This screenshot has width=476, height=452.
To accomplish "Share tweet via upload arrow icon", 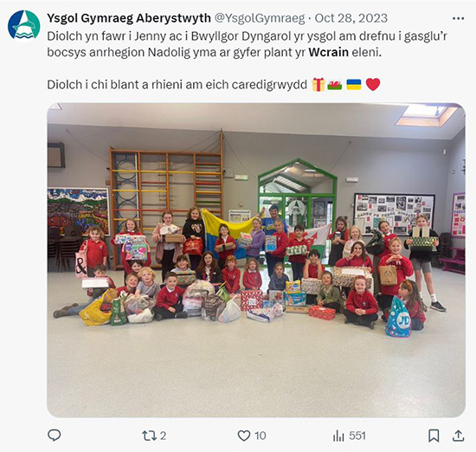I will click(x=458, y=436).
